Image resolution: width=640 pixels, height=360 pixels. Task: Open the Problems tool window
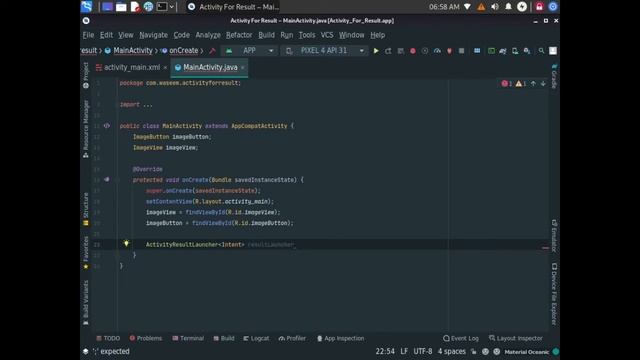point(146,338)
